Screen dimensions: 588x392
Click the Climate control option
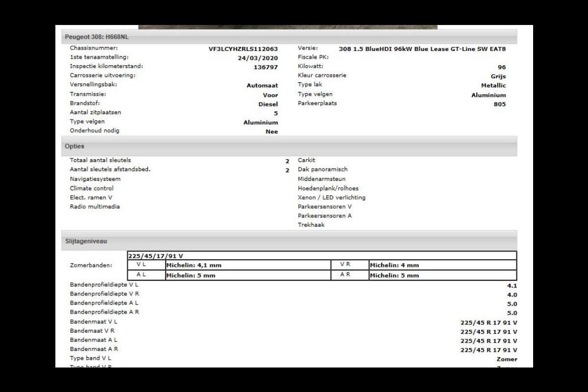[92, 189]
